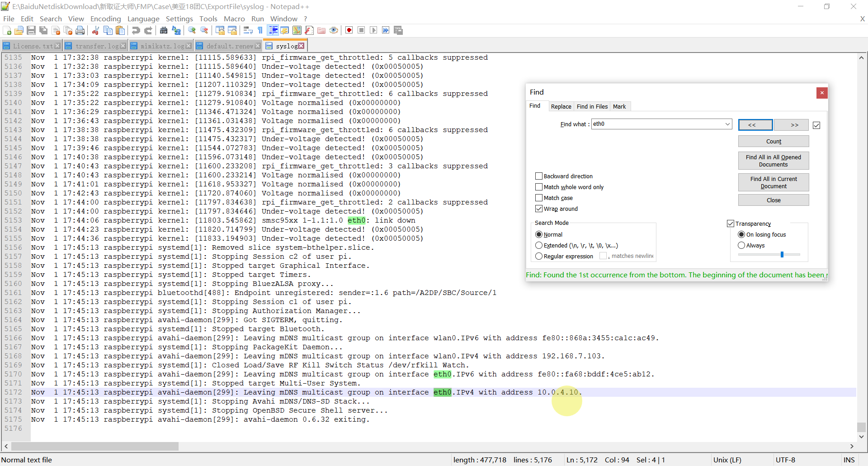Enable Match case checkbox
The image size is (868, 466).
tap(539, 198)
